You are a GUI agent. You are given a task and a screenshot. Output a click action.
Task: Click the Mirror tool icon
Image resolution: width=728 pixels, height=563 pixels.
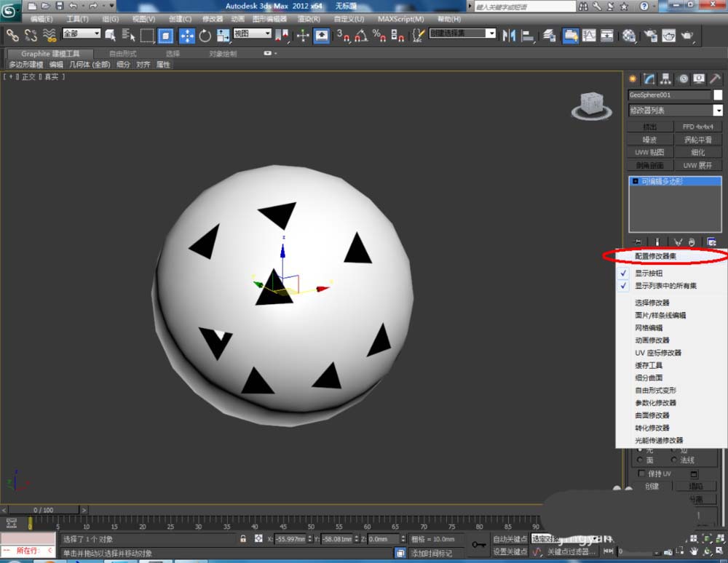509,35
